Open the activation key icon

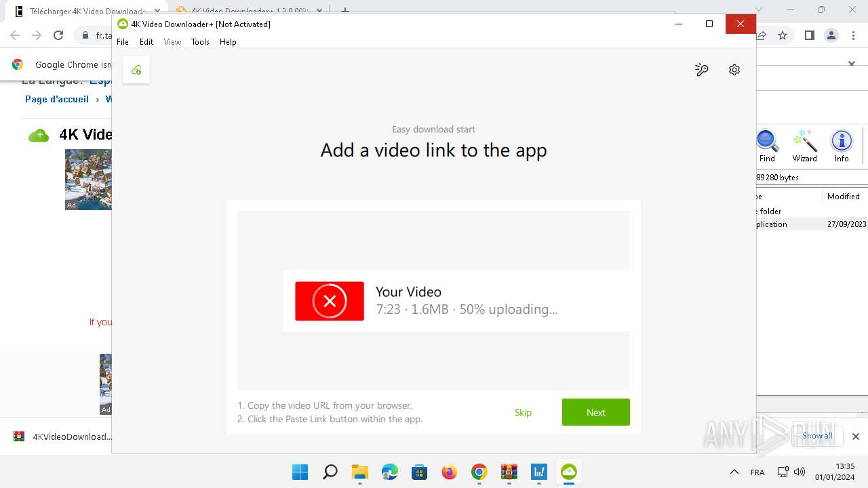tap(702, 70)
